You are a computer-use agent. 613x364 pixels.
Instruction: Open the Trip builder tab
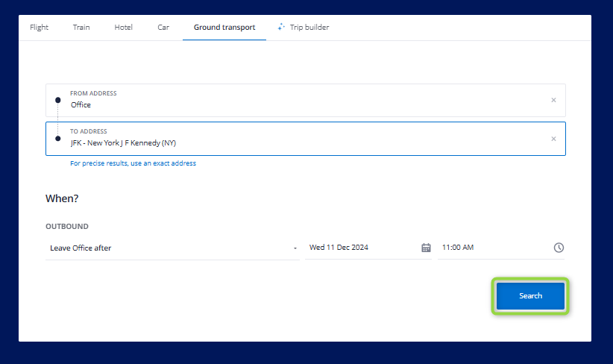pyautogui.click(x=304, y=28)
